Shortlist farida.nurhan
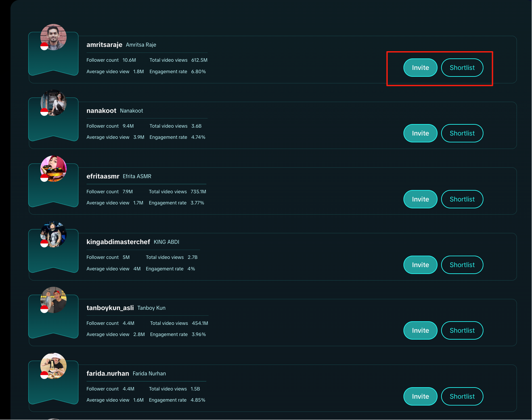The width and height of the screenshot is (532, 420). click(462, 396)
